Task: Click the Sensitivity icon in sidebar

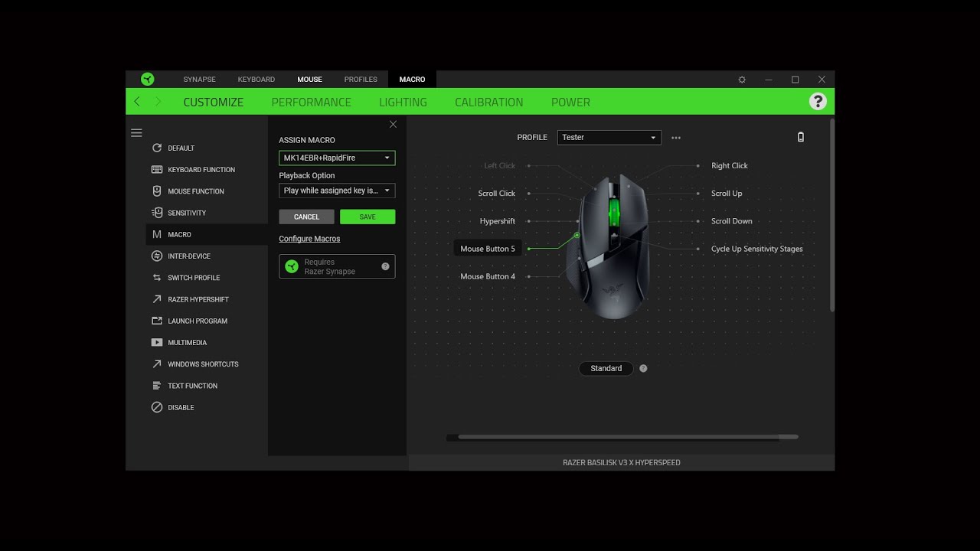Action: pos(157,213)
